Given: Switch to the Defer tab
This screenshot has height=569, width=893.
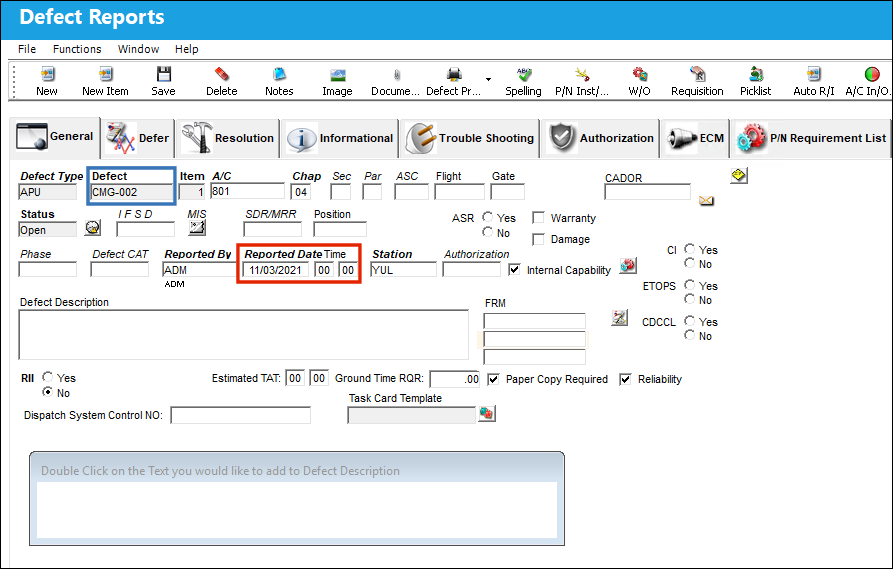Looking at the screenshot, I should point(138,138).
